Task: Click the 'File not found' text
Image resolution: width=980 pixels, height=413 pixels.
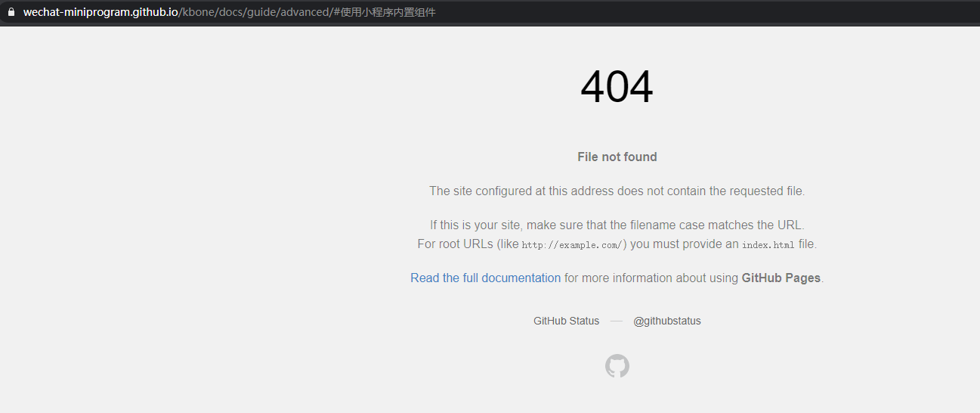Action: click(617, 157)
